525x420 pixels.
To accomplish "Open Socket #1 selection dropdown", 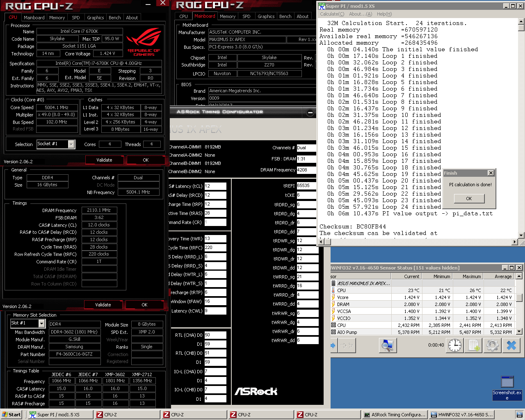I will click(x=71, y=144).
